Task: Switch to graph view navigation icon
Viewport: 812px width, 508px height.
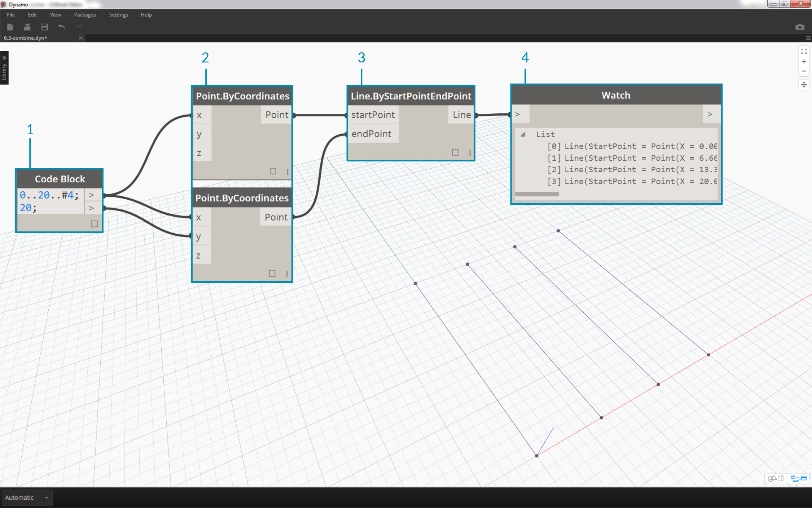Action: point(798,478)
